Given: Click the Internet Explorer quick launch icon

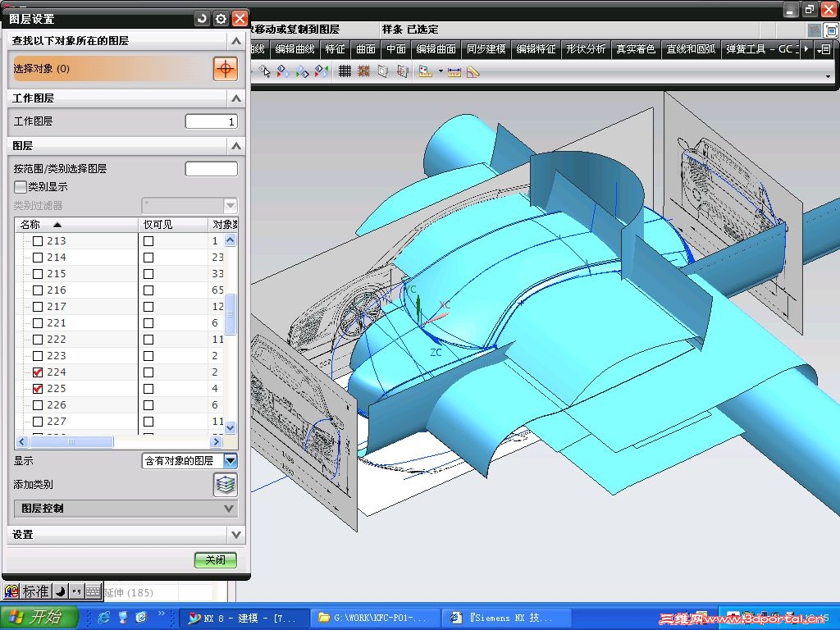Looking at the screenshot, I should pyautogui.click(x=104, y=616).
